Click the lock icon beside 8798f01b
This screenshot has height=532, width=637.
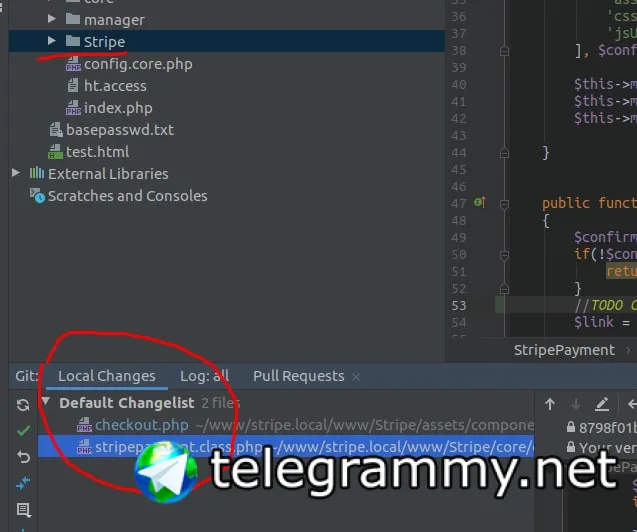pos(571,427)
